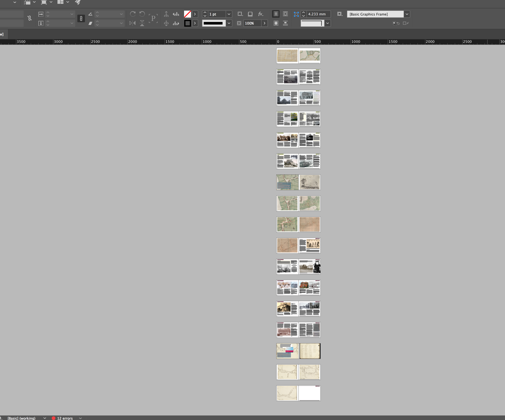Click the Shear X Angle icon

[90, 23]
